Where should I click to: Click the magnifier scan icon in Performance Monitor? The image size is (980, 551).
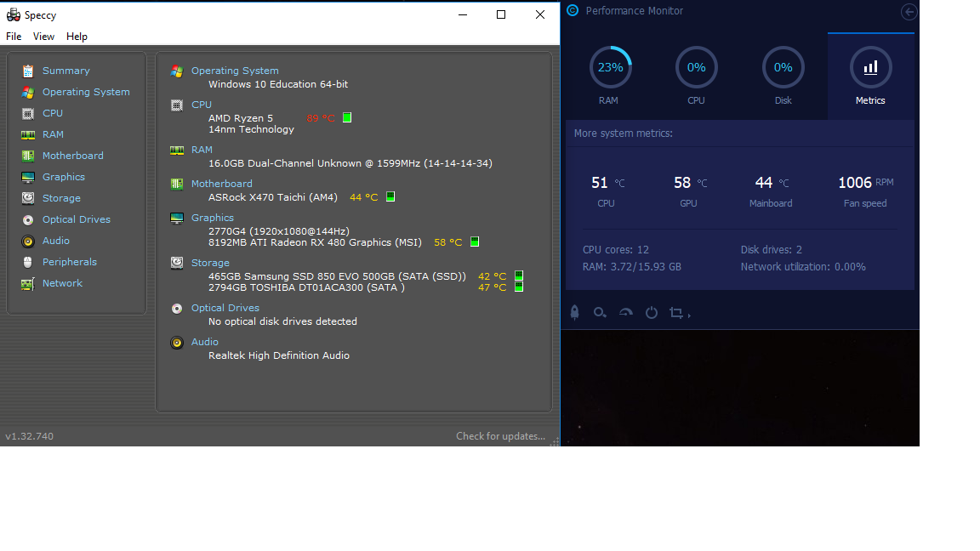click(x=600, y=312)
